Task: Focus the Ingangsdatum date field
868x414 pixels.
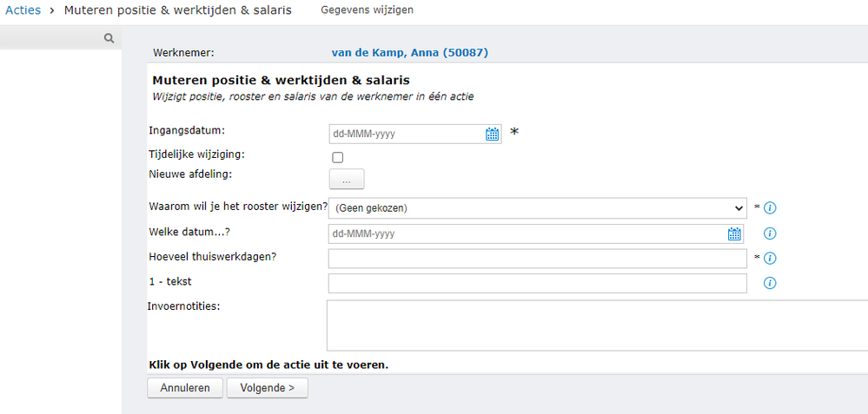Action: pyautogui.click(x=405, y=134)
